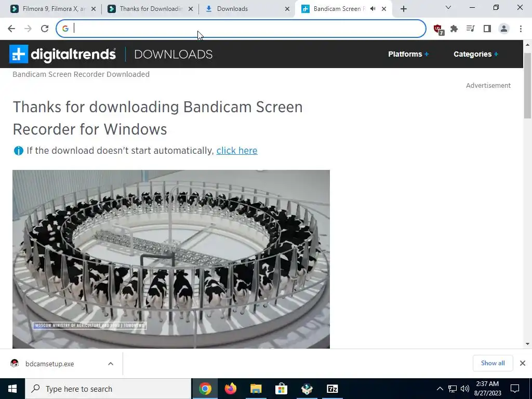The height and width of the screenshot is (399, 532).
Task: Close the Downloads tab
Action: pyautogui.click(x=287, y=9)
